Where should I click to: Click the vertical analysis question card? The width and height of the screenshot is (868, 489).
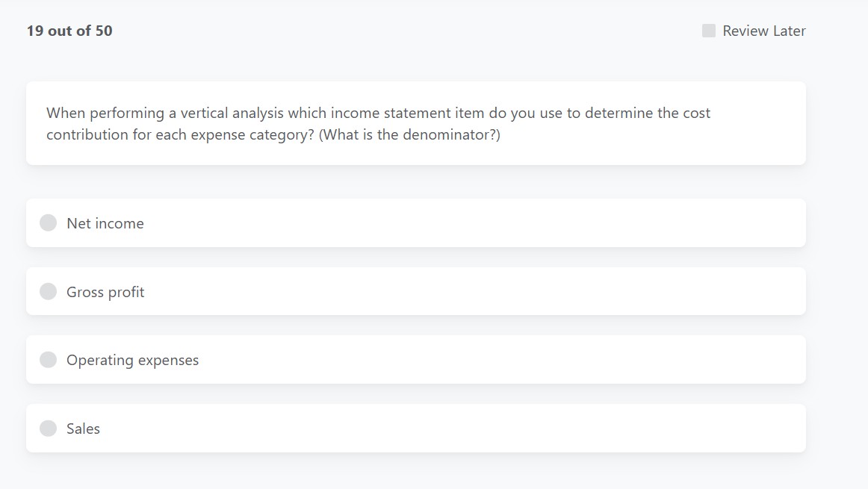[x=416, y=122]
